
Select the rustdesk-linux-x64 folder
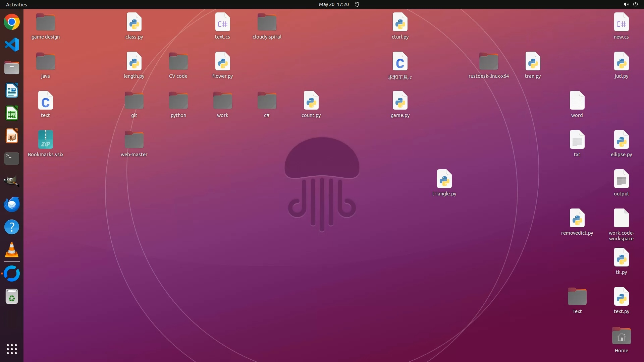point(488,62)
